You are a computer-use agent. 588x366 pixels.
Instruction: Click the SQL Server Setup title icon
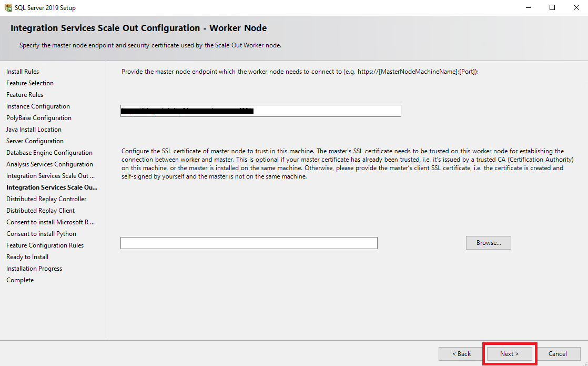click(x=8, y=7)
